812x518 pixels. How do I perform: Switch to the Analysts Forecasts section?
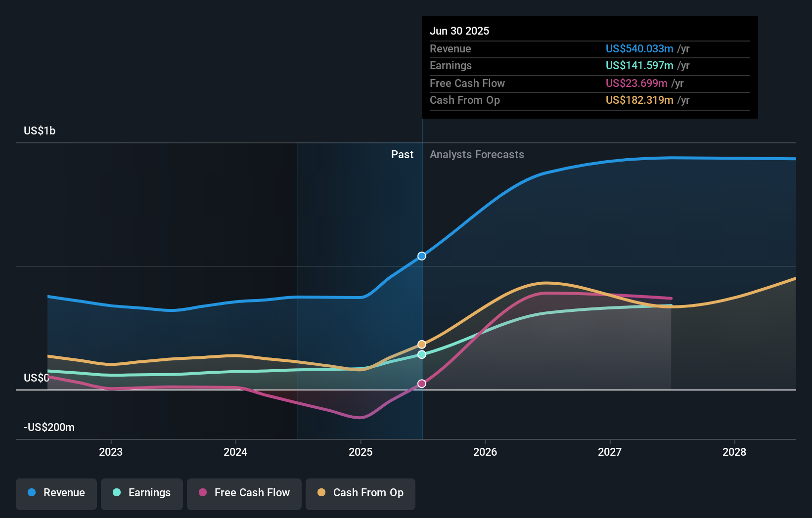(476, 154)
